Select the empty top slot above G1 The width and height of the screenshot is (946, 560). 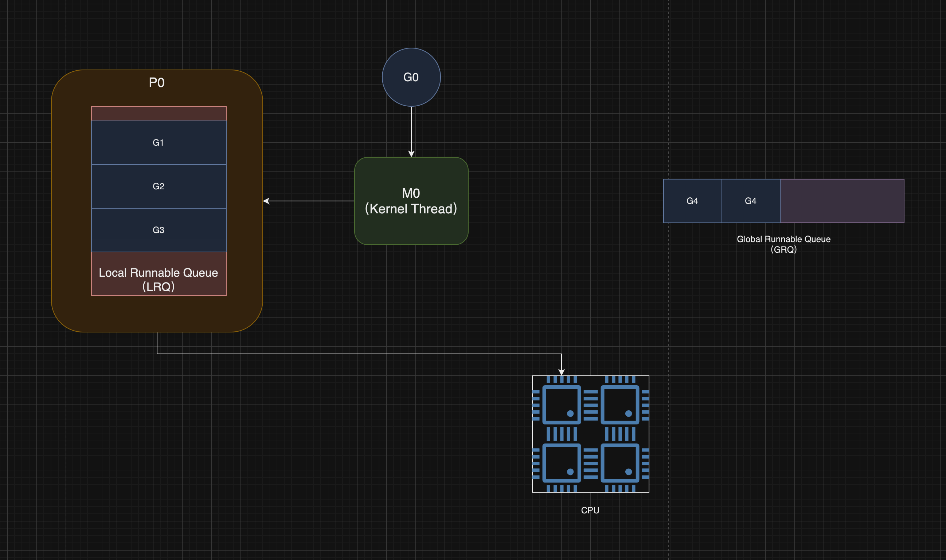point(159,114)
